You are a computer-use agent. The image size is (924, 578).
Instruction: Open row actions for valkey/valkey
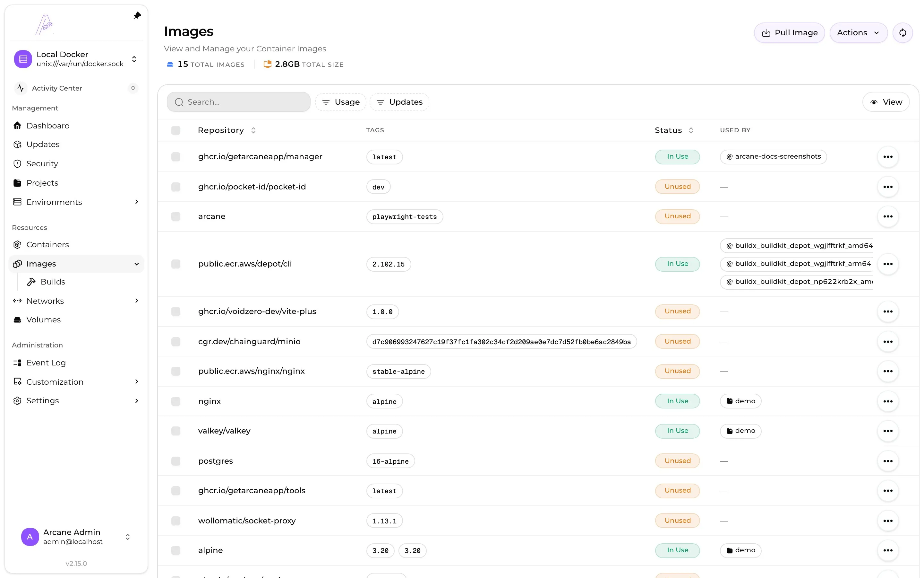click(x=888, y=431)
